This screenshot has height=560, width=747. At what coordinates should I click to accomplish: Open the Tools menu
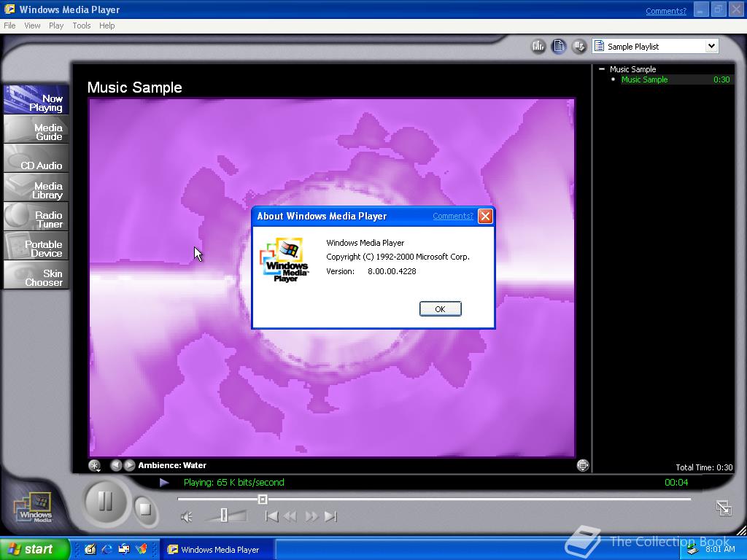82,26
